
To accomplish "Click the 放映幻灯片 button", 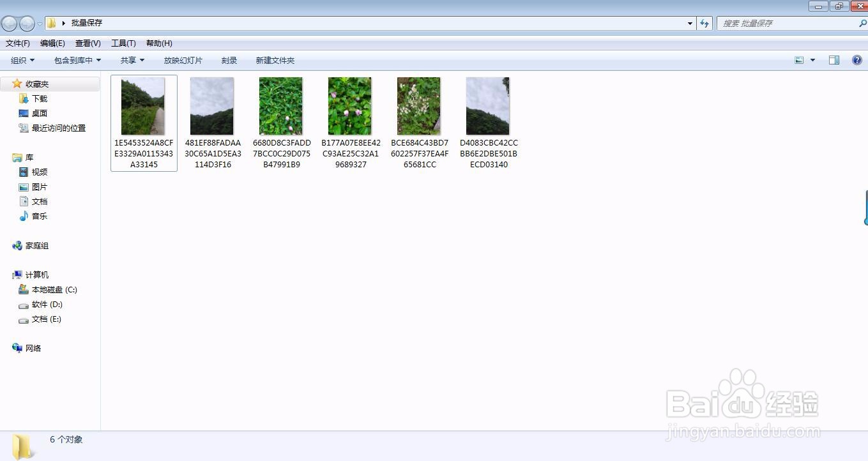I will tap(183, 60).
